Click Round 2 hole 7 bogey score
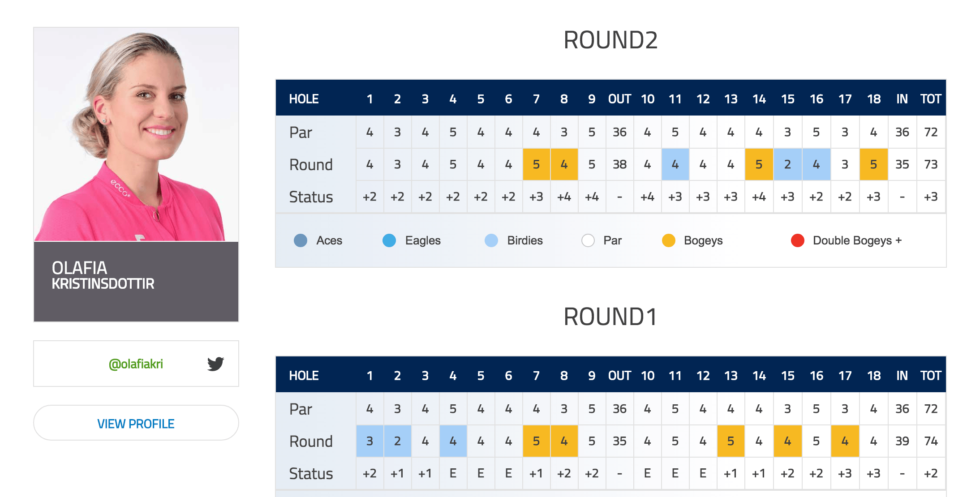Screen dimensions: 980x497 pyautogui.click(x=536, y=164)
